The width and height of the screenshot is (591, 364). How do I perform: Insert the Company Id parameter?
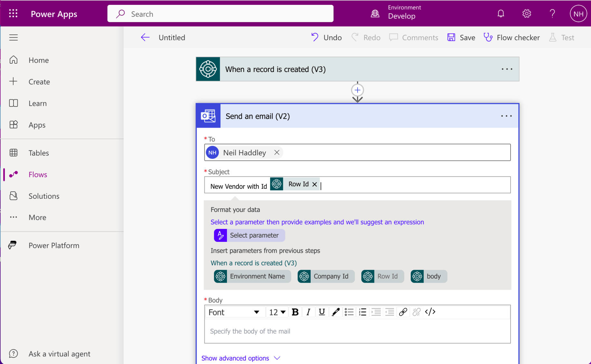tap(326, 277)
